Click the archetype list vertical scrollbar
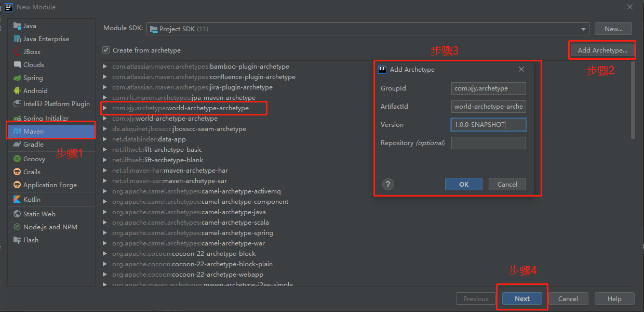This screenshot has width=644, height=312. (x=633, y=100)
